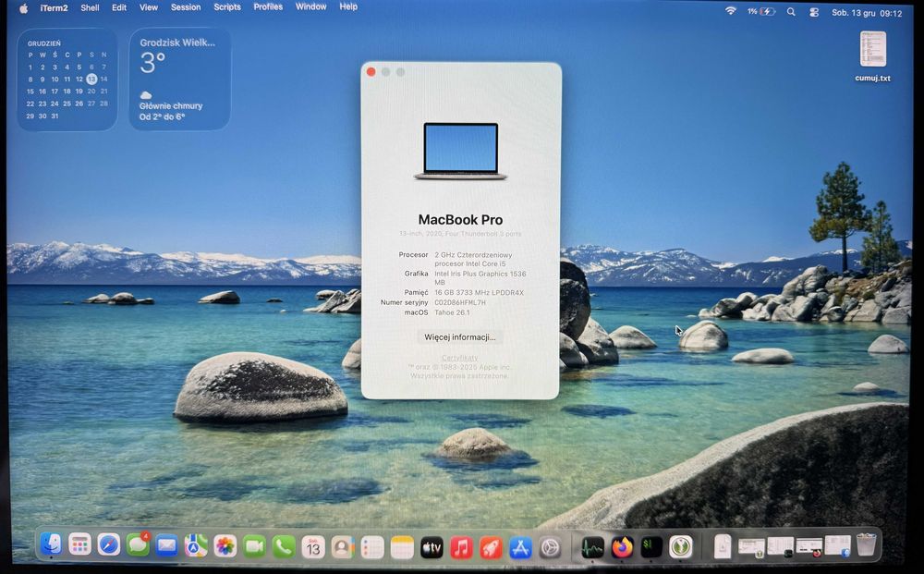Open Mail from the Dock
924x574 pixels.
pyautogui.click(x=166, y=546)
